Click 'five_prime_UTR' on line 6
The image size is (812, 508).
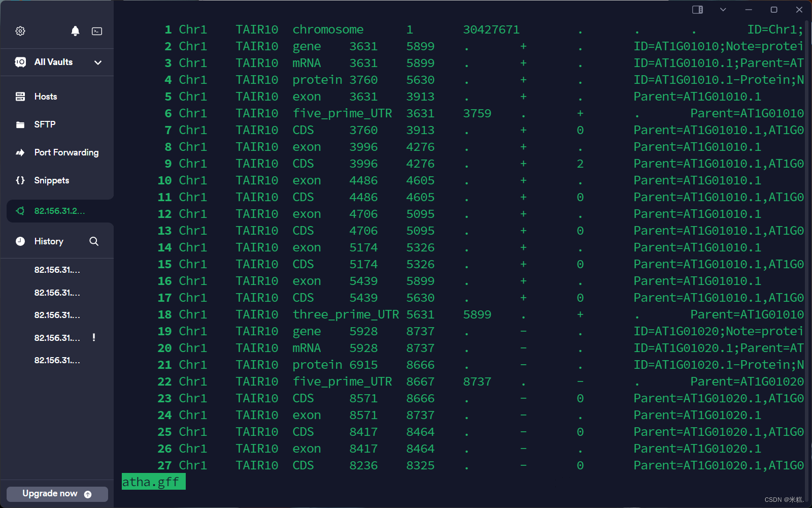pos(342,113)
